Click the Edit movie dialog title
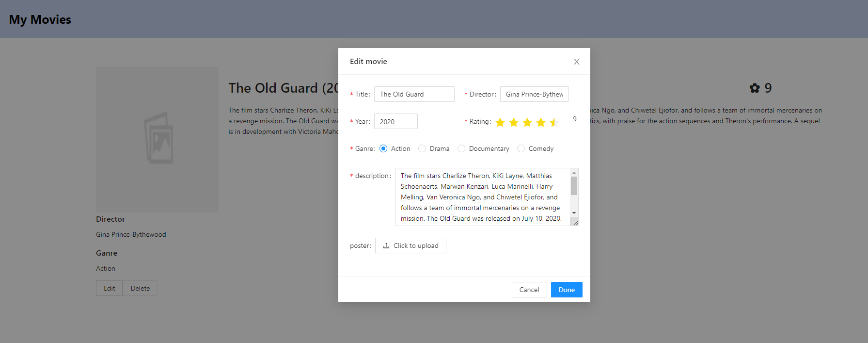 (x=368, y=62)
